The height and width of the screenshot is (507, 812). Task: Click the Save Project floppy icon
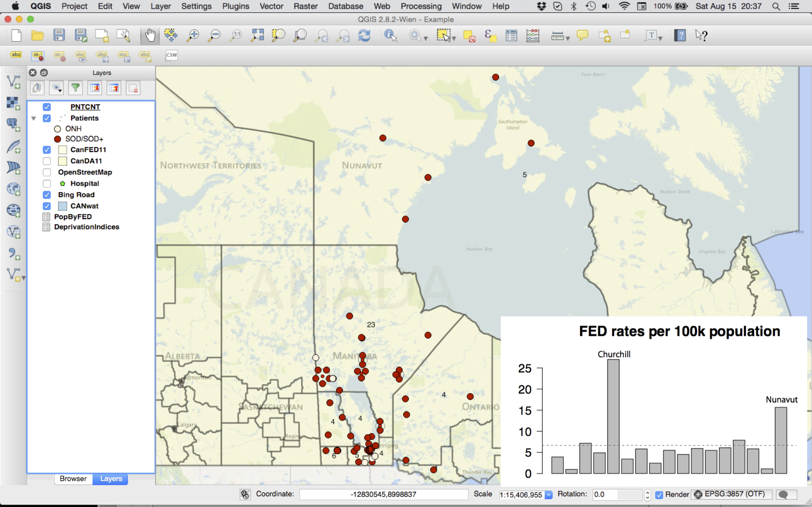tap(59, 35)
